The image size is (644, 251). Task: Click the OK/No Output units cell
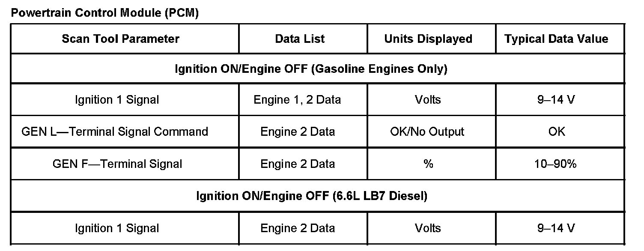pyautogui.click(x=427, y=131)
